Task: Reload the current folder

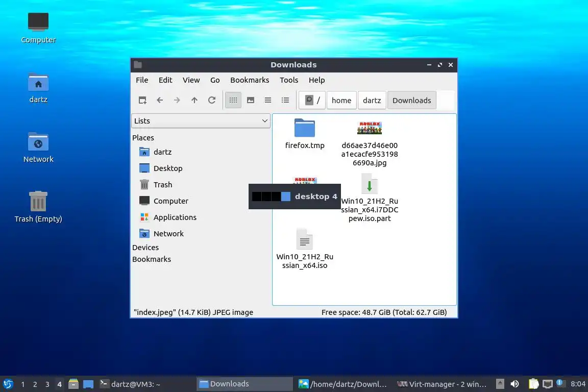Action: pyautogui.click(x=212, y=100)
